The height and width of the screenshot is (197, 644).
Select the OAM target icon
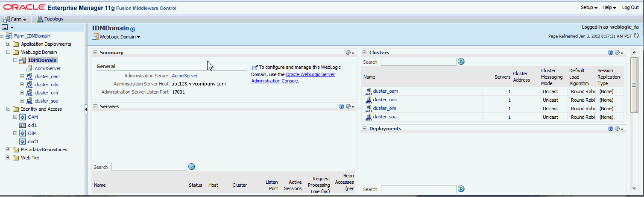[23, 117]
